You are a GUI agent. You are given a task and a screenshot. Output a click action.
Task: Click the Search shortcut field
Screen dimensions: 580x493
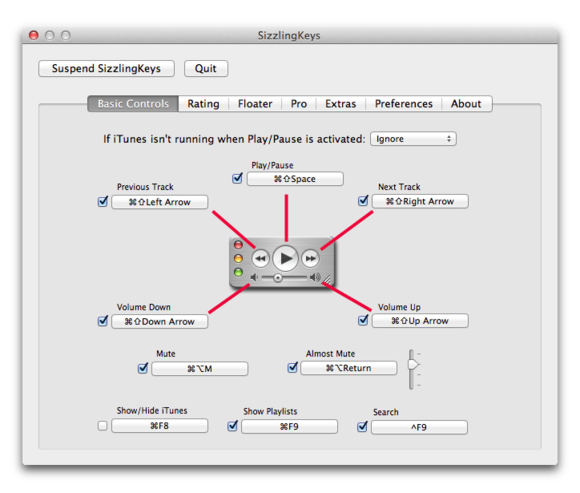[419, 427]
